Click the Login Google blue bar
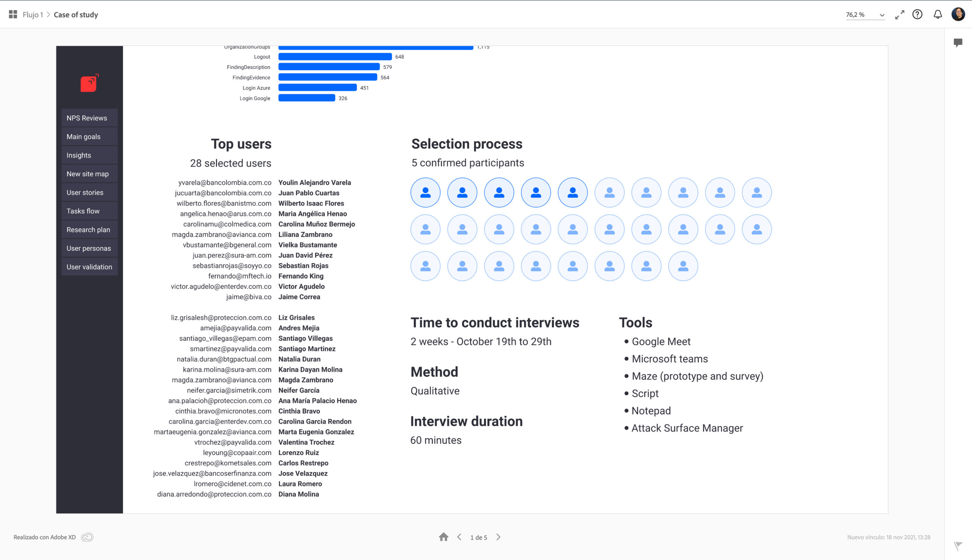972x560 pixels. coord(306,98)
